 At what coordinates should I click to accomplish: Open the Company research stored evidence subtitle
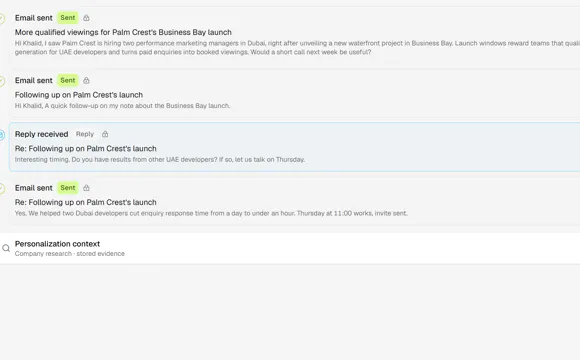coord(70,254)
